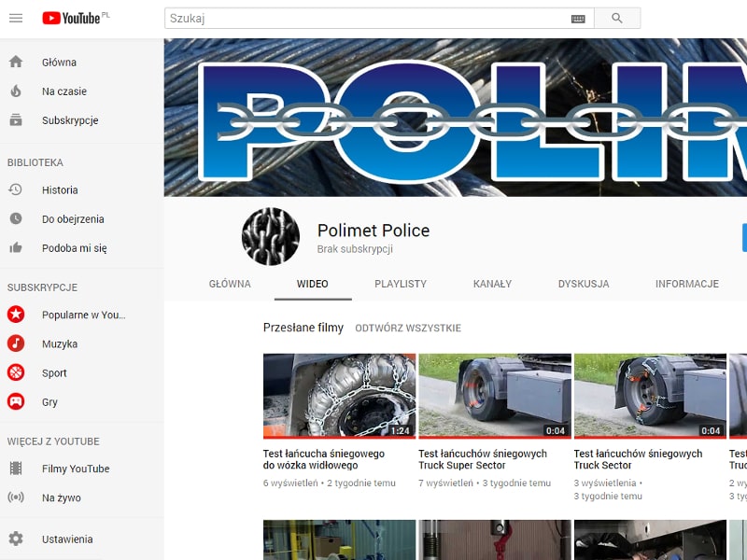The height and width of the screenshot is (560, 747).
Task: Click the Ustawienia gear icon
Action: coord(16,539)
